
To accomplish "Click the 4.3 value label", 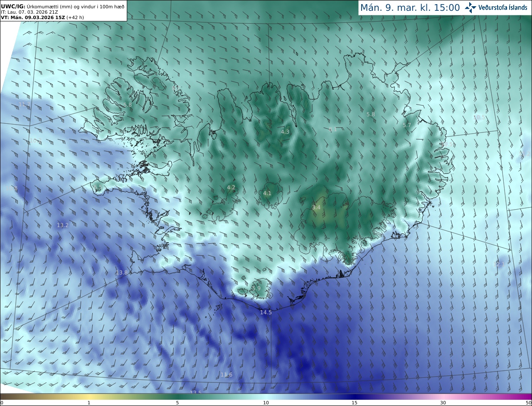I will pos(285,132).
